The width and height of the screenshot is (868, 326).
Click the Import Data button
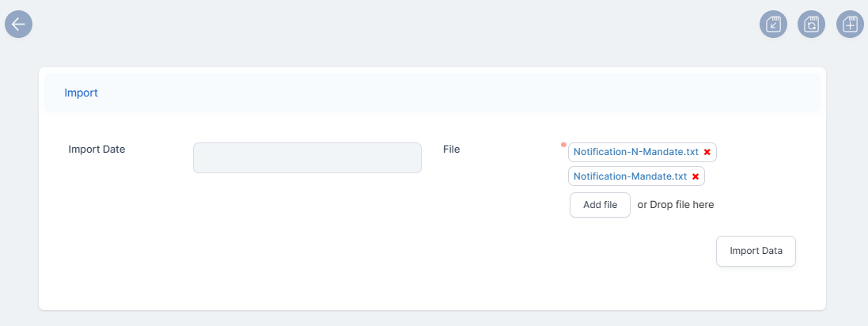(x=756, y=252)
